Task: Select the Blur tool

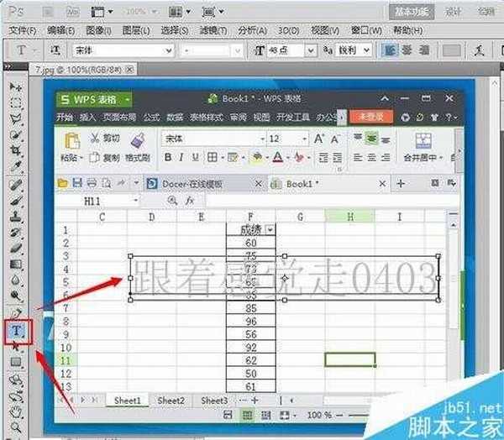Action: 16,280
